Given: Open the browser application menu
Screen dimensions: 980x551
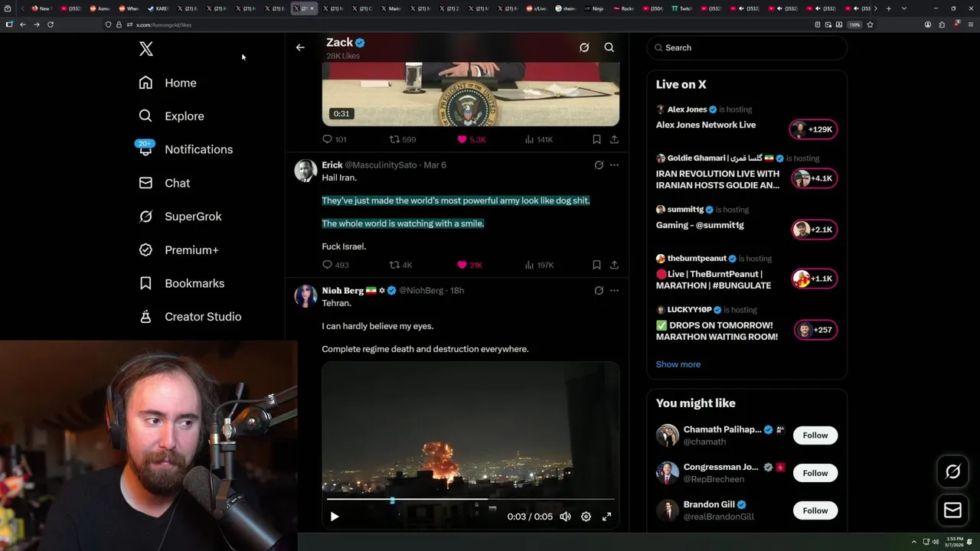Looking at the screenshot, I should coord(970,24).
